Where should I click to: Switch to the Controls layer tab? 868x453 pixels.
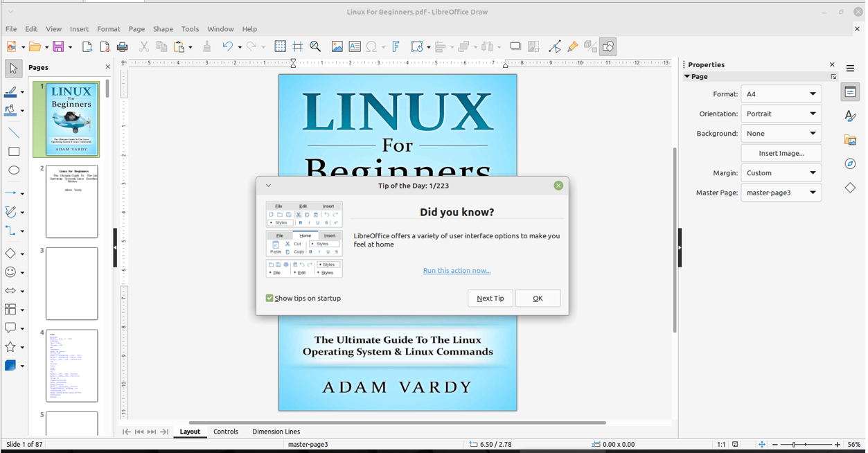(226, 432)
